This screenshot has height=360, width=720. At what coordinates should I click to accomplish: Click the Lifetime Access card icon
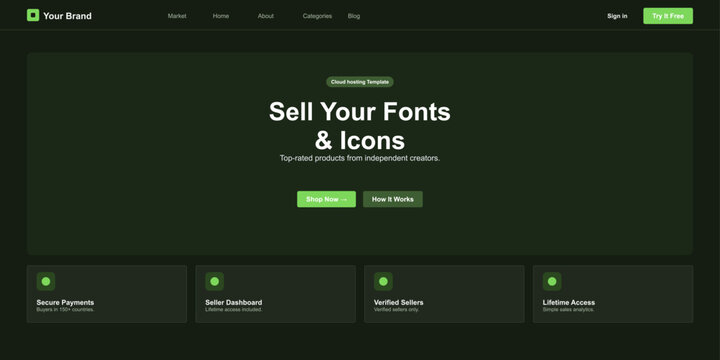[x=552, y=281]
